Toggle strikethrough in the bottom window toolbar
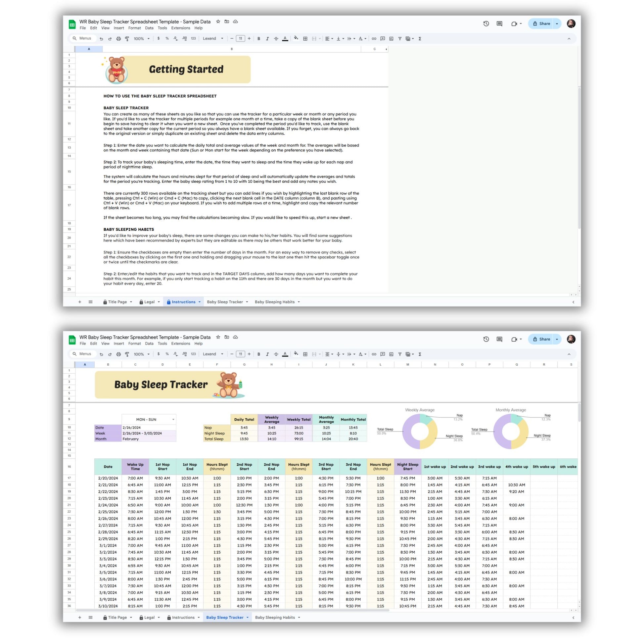Viewport: 644px width, 644px height. (276, 354)
